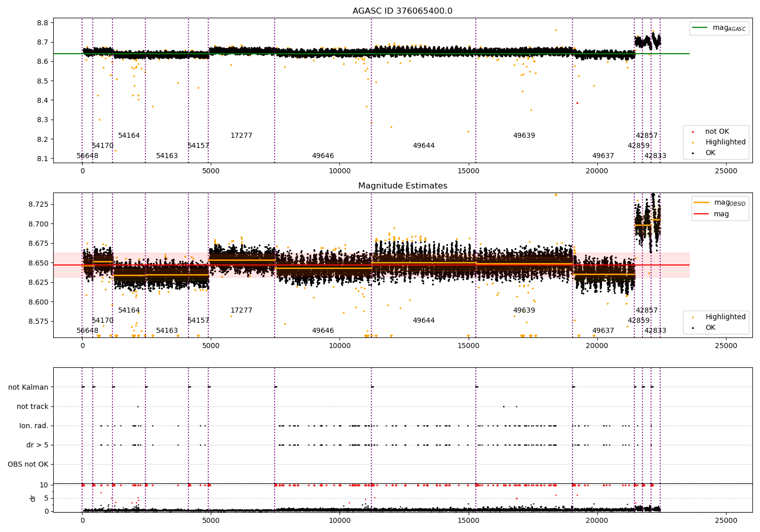Click OBSID label 49637 in the top plot
This screenshot has height=532, width=760.
point(603,156)
